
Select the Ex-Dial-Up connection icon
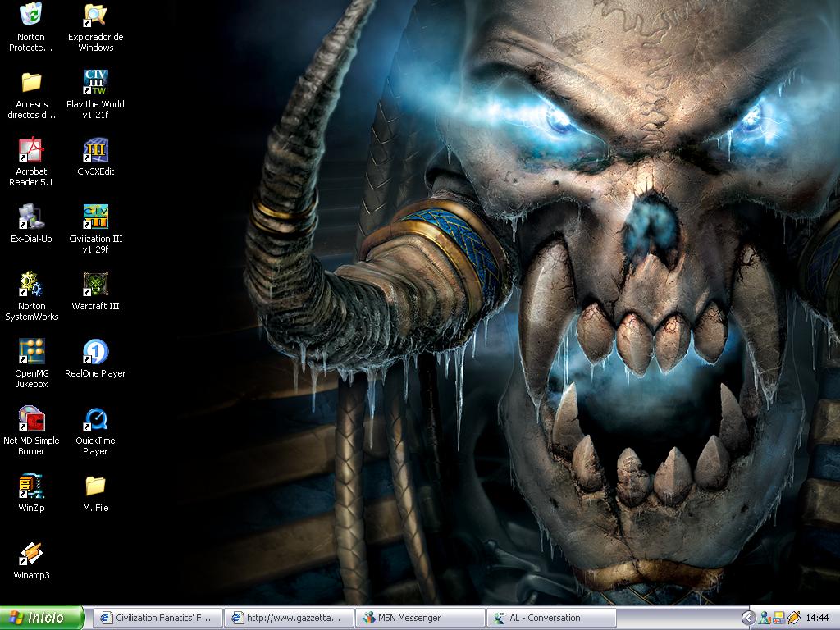[31, 217]
